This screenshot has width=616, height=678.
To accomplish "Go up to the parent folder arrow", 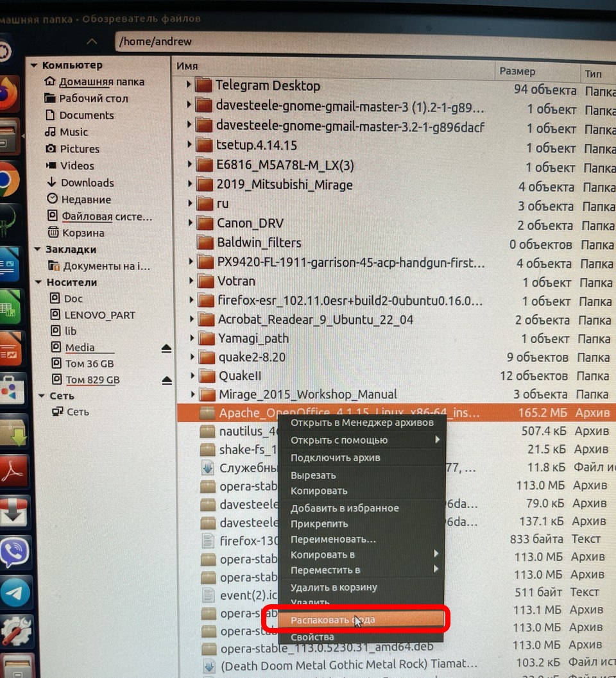I will (92, 42).
